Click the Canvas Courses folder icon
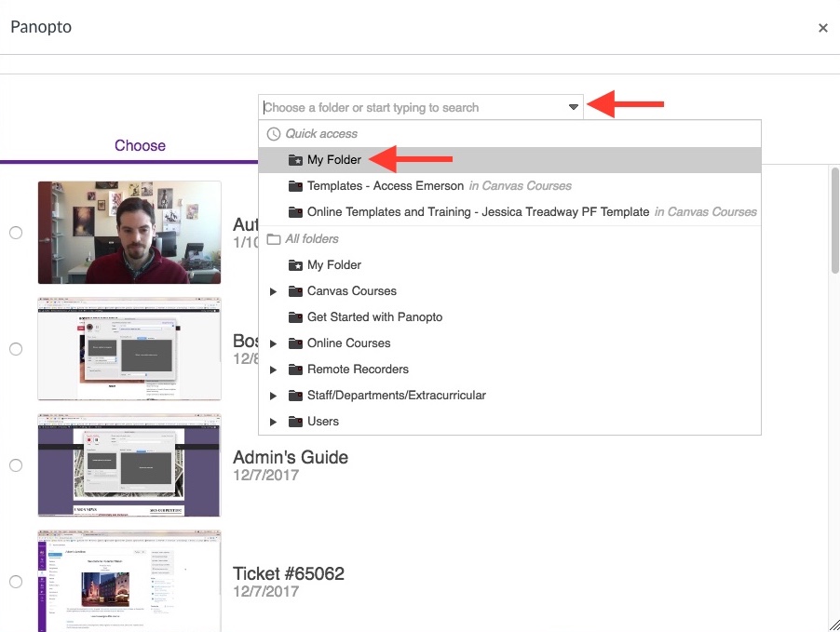Image resolution: width=840 pixels, height=632 pixels. (x=295, y=290)
